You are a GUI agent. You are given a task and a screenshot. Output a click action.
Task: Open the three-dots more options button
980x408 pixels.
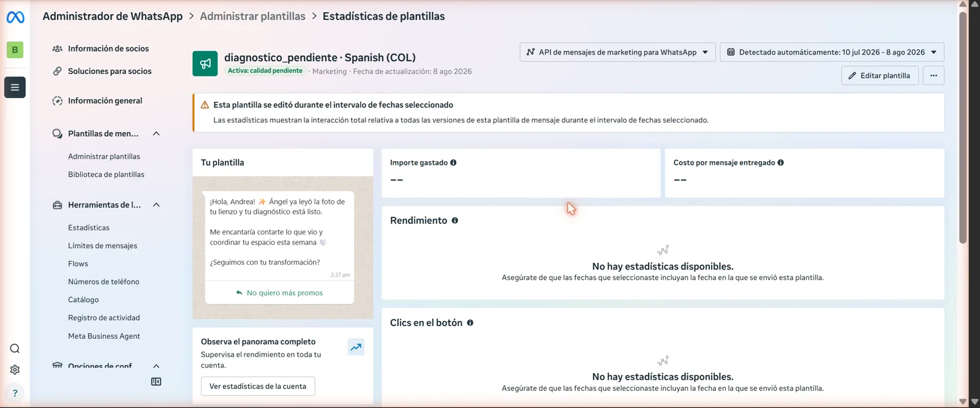pyautogui.click(x=933, y=75)
